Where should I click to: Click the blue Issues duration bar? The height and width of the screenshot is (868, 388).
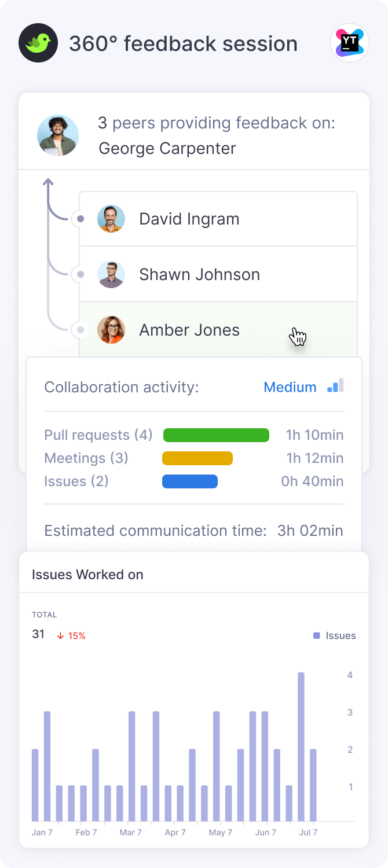190,481
